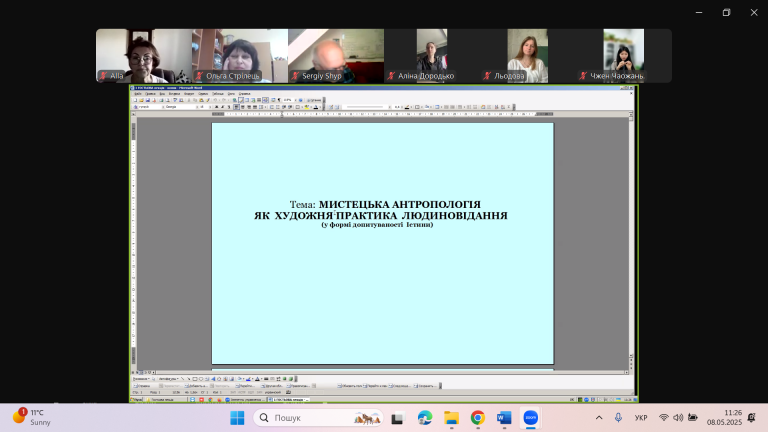Screen dimensions: 768x432
Task: Open the zoom percentage dropdown in Word's toolbar
Action: tap(295, 100)
